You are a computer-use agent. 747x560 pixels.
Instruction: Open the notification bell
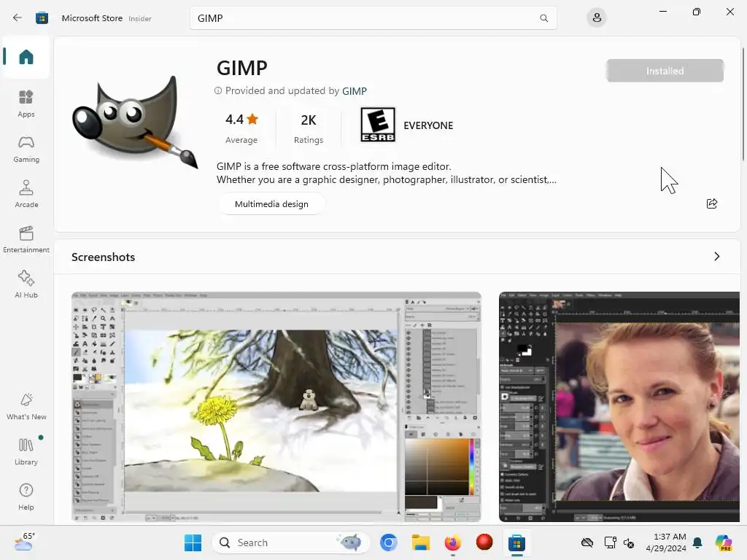[x=697, y=542]
